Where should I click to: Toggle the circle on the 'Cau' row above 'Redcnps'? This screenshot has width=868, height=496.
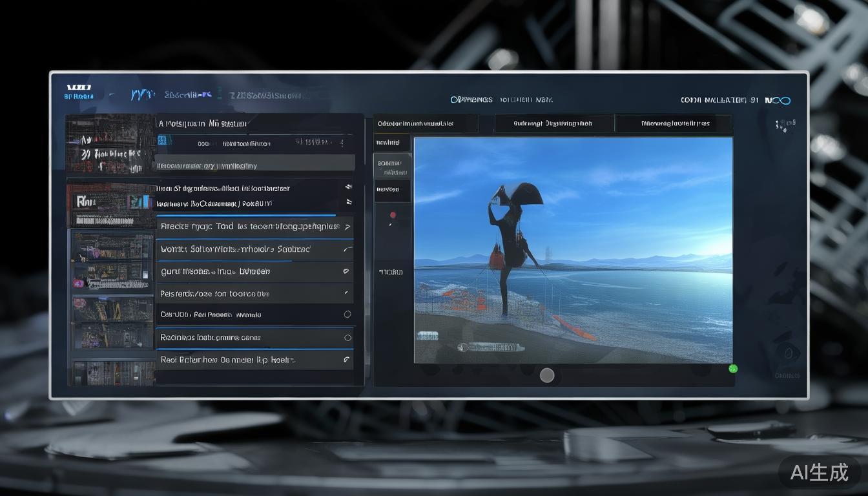point(347,315)
